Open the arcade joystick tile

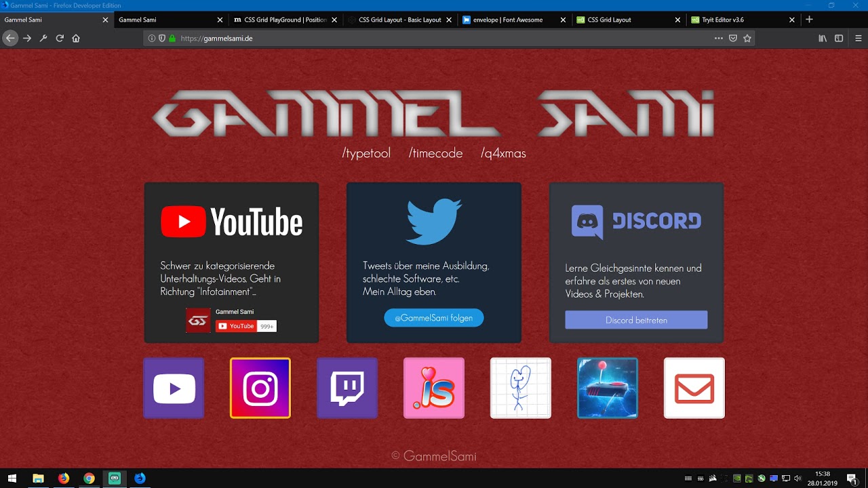point(608,388)
